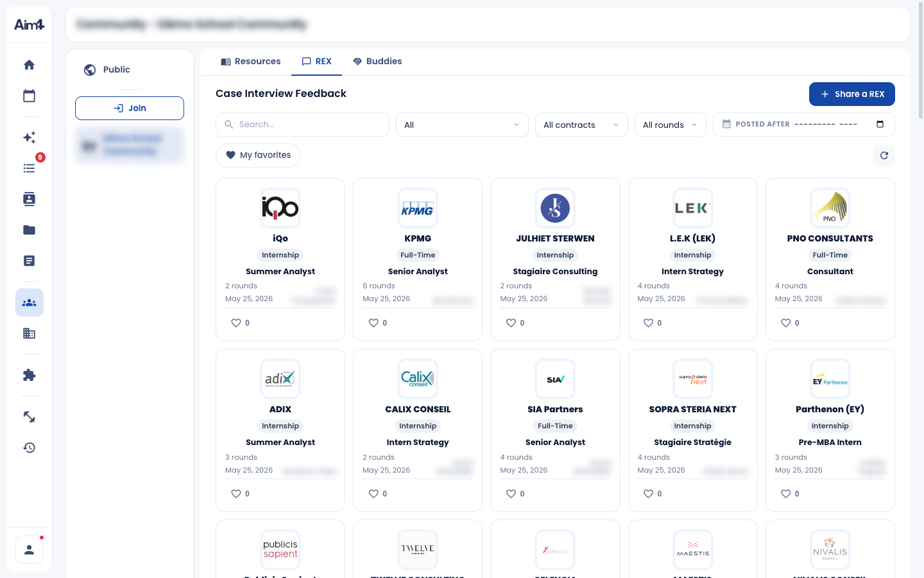Open the Home icon in sidebar
Screen dimensions: 924x578
29,65
